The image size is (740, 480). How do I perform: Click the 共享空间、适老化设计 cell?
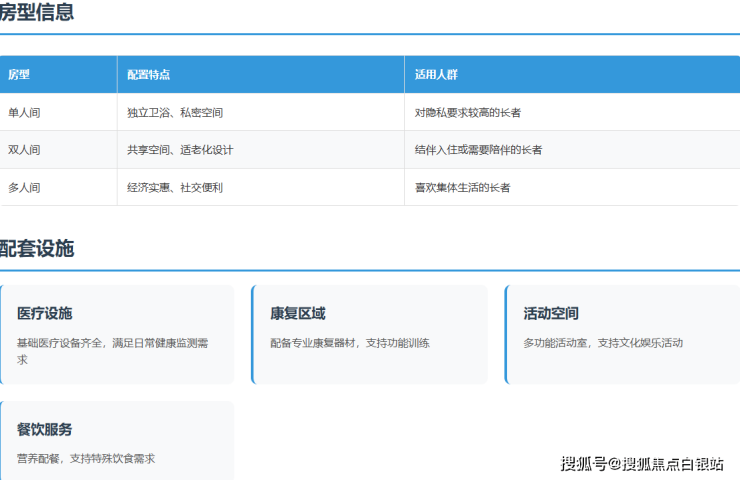click(180, 150)
